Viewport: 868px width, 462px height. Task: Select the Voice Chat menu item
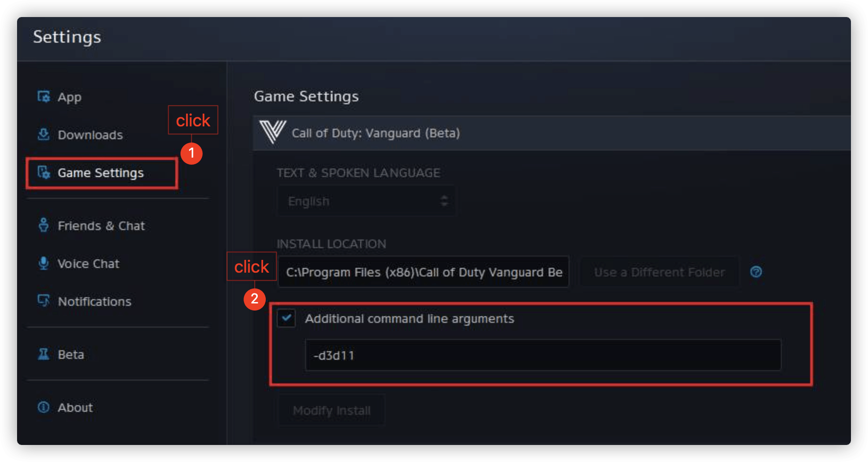coord(88,264)
